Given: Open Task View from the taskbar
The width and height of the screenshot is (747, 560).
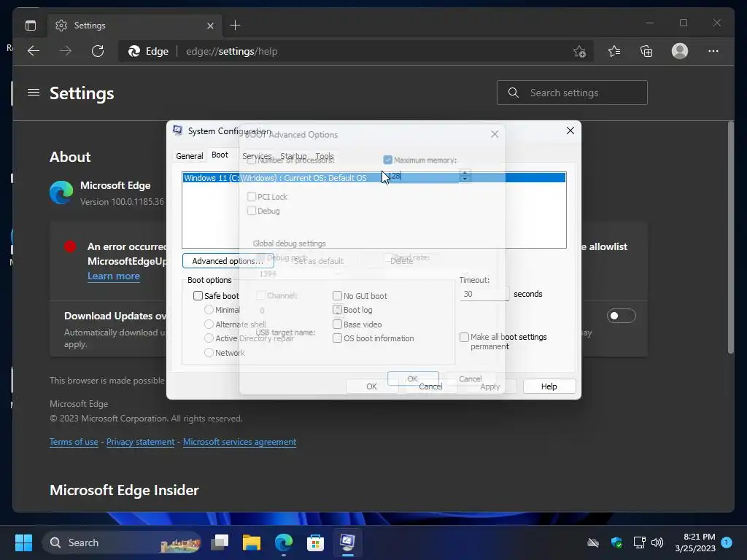Looking at the screenshot, I should click(x=220, y=542).
